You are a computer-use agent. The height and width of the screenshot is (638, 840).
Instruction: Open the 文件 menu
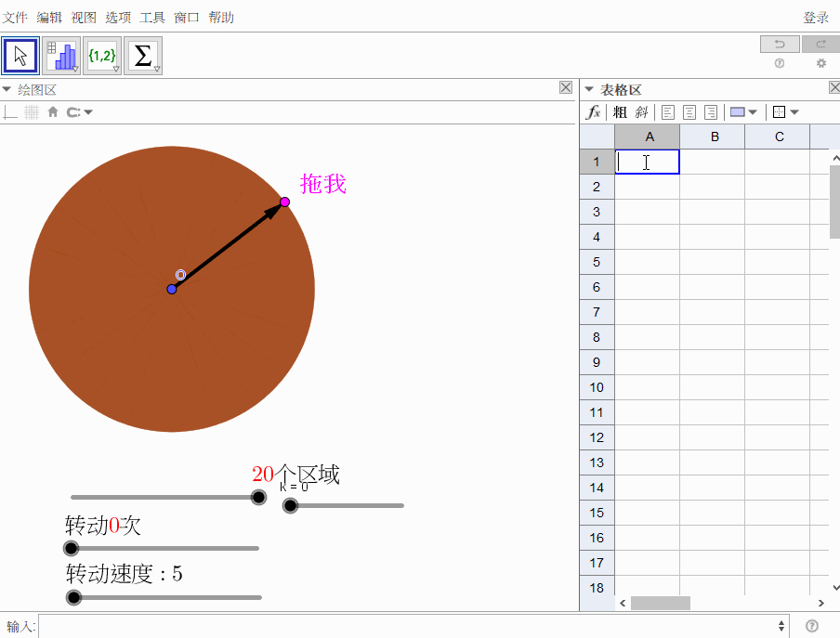pos(15,18)
